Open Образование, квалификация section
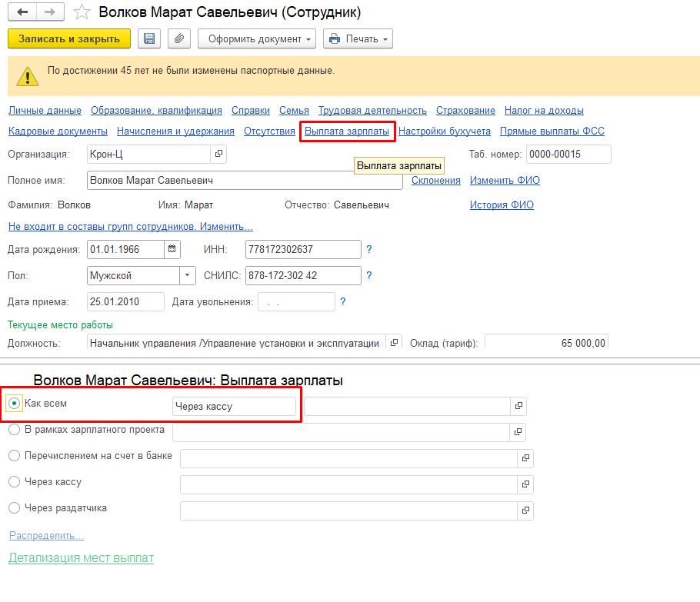 click(156, 110)
